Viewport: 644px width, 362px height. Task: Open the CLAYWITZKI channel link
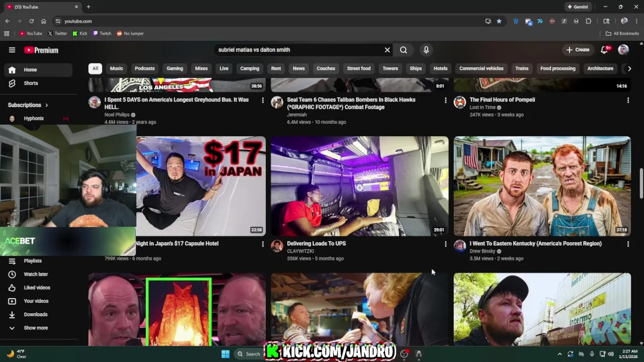click(x=300, y=251)
